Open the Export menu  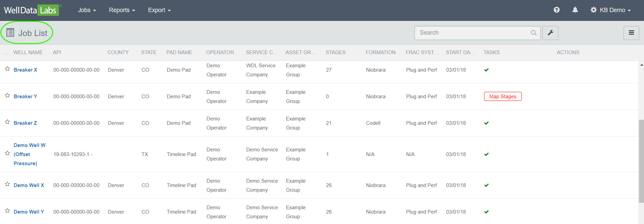[x=159, y=10]
